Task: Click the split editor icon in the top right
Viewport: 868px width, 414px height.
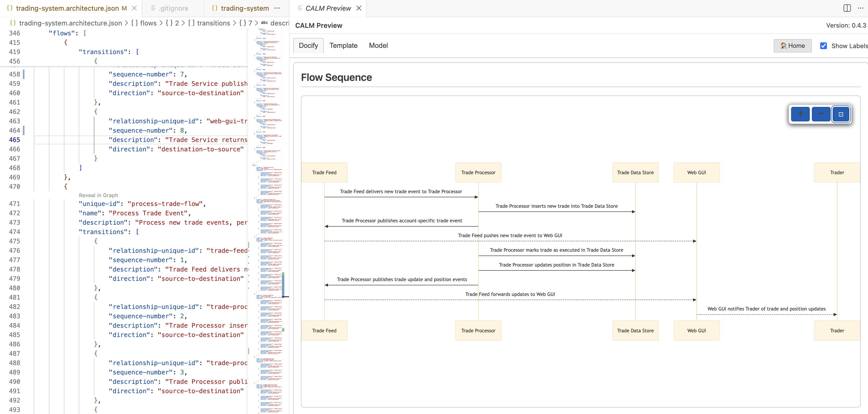Action: click(847, 8)
